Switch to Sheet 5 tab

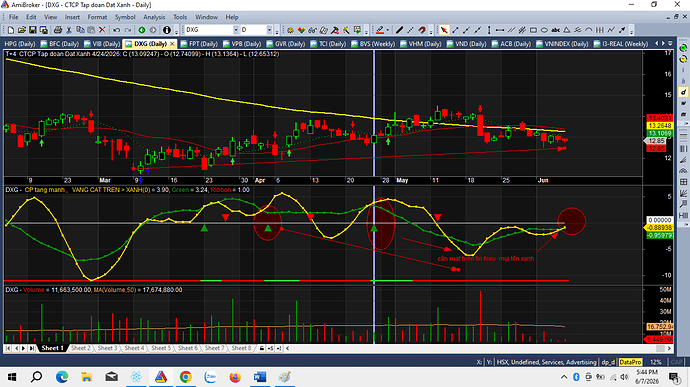tap(161, 348)
